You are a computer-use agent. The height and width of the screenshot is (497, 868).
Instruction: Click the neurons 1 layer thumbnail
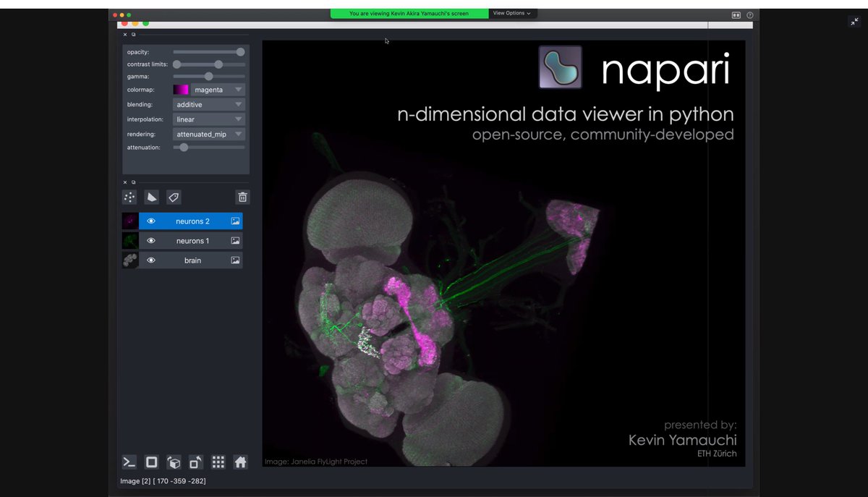(x=130, y=241)
